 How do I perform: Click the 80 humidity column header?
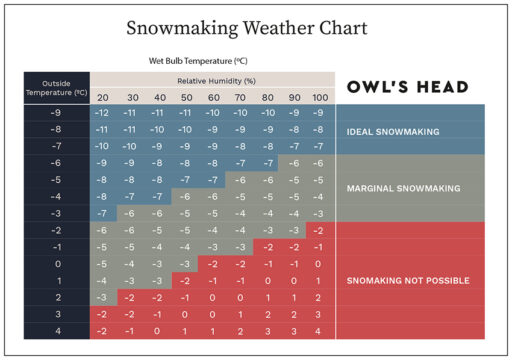pos(268,98)
